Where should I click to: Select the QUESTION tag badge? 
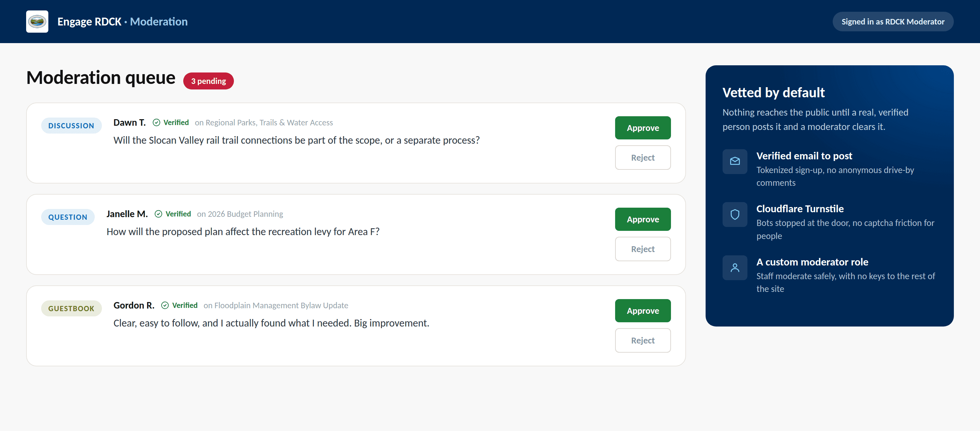click(x=68, y=217)
